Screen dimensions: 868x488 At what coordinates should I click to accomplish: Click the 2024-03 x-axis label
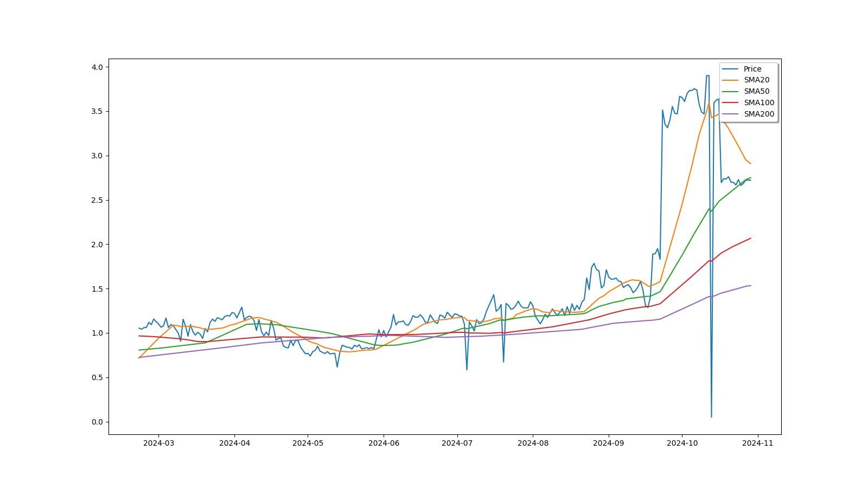coord(158,443)
